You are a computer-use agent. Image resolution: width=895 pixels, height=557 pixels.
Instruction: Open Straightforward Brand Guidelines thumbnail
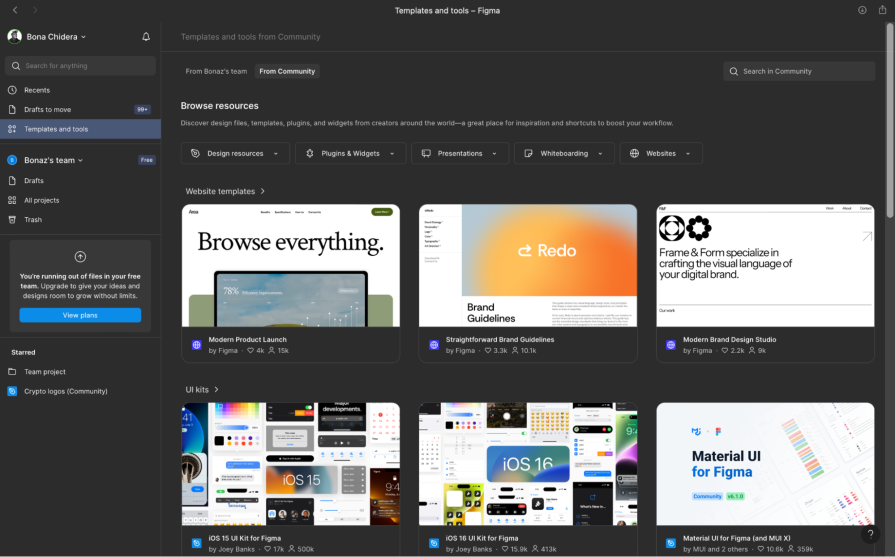click(528, 266)
